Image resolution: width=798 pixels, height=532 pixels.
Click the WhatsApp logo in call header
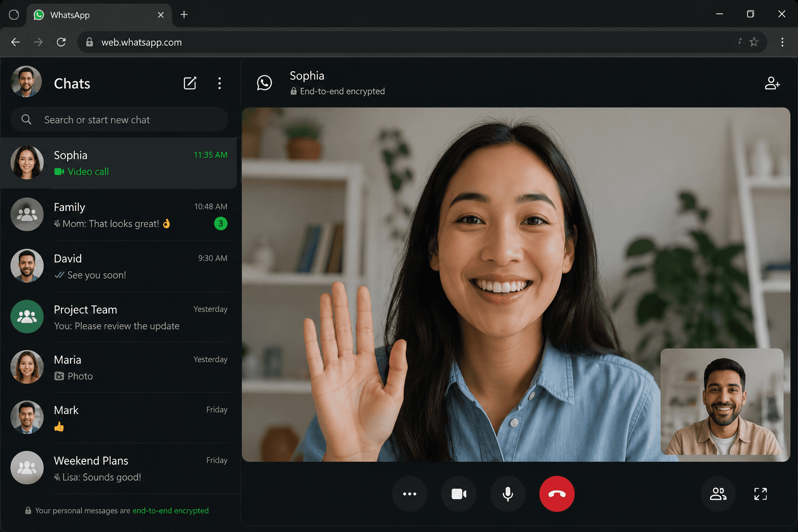click(x=264, y=83)
